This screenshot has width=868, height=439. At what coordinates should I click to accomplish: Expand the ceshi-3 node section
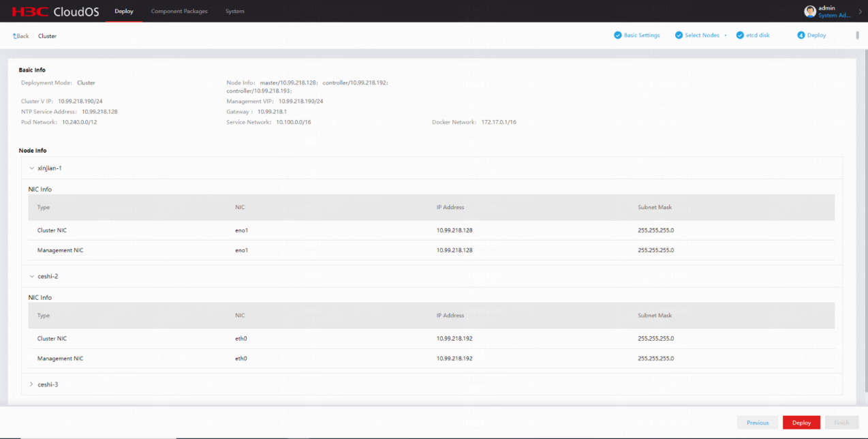(x=32, y=384)
